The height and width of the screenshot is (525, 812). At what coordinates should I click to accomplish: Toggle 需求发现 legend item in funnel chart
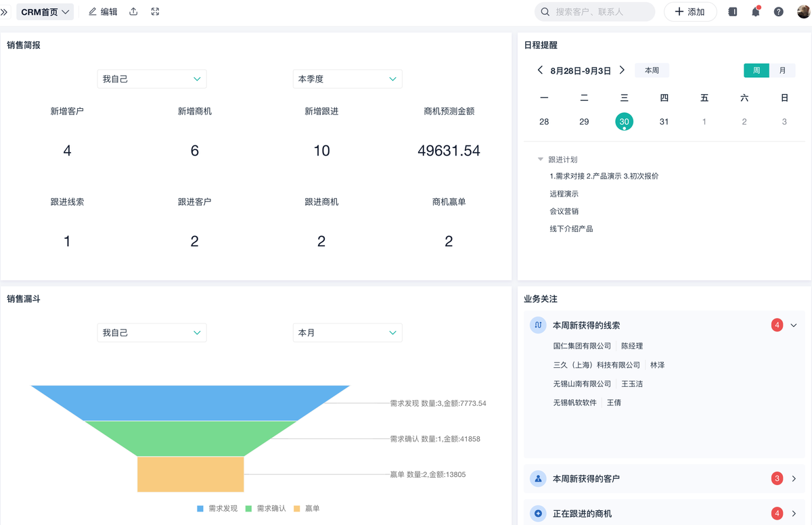[x=217, y=508]
